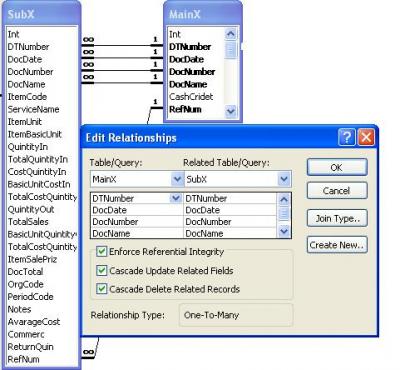Uncheck Cascade Delete Related Records
The height and width of the screenshot is (370, 400).
click(101, 289)
